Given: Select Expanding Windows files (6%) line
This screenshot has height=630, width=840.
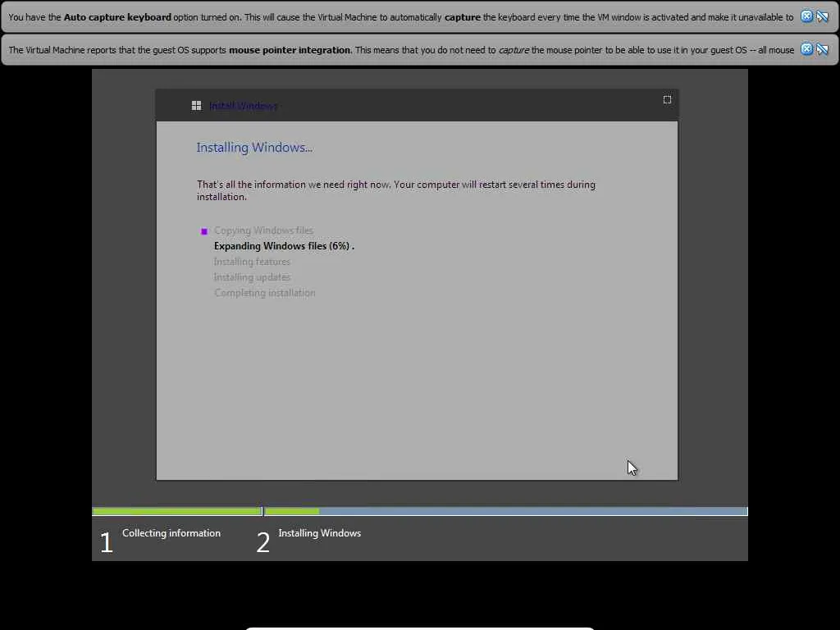Looking at the screenshot, I should 284,246.
